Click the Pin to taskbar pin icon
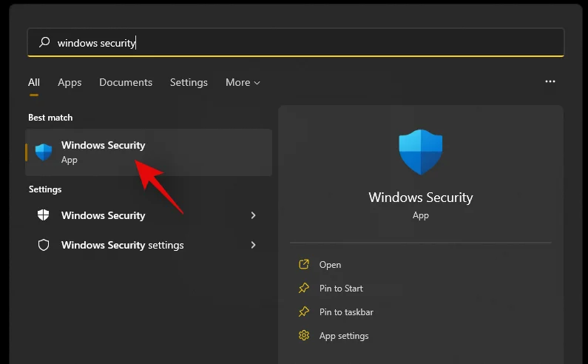Viewport: 588px width, 364px height. coord(304,311)
